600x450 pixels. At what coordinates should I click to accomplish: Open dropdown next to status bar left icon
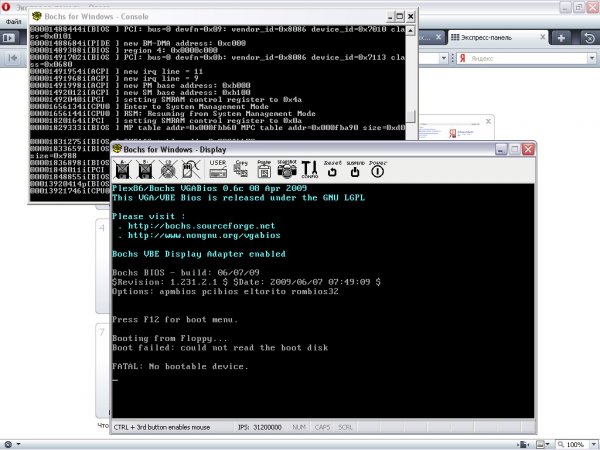18,444
